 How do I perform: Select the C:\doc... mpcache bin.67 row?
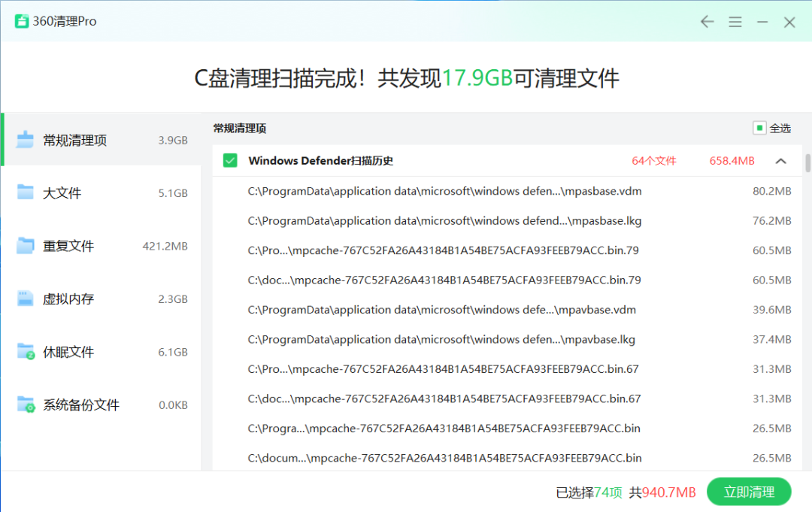pos(507,398)
